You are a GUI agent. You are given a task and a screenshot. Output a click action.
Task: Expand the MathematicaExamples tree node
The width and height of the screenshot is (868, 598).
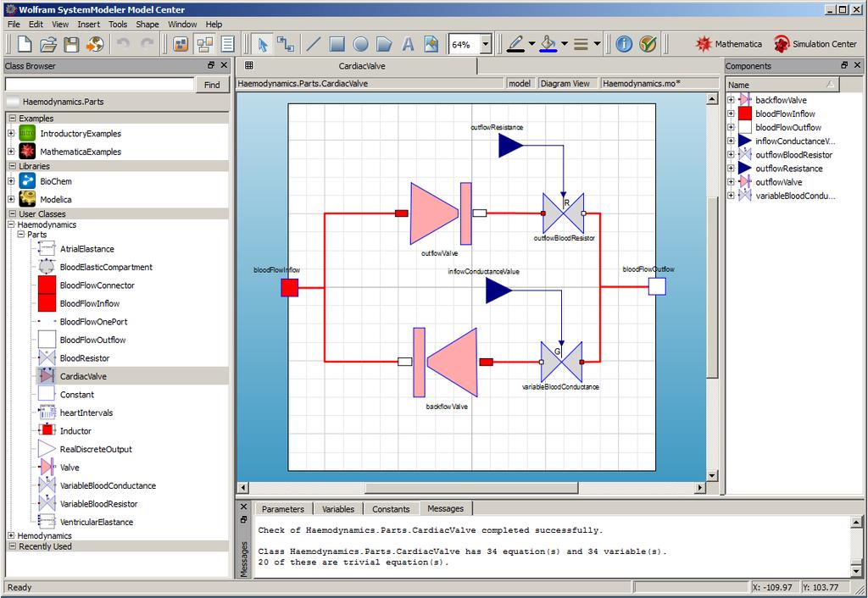[11, 152]
